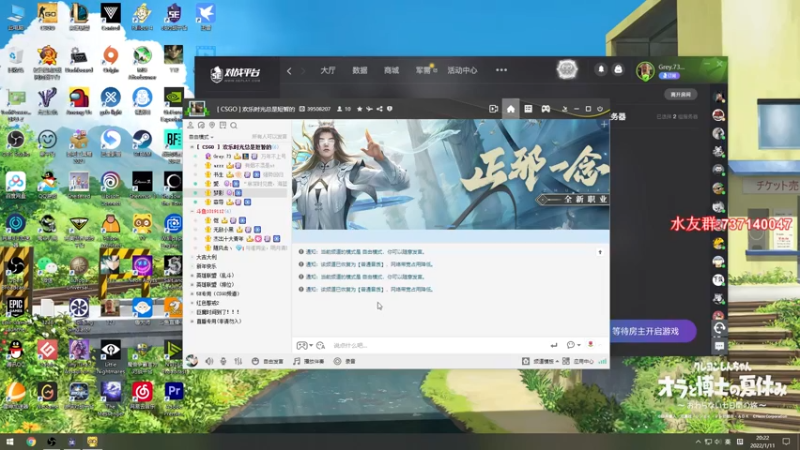Click the 等待房主开启游戏 button
The height and width of the screenshot is (450, 800).
[x=653, y=331]
